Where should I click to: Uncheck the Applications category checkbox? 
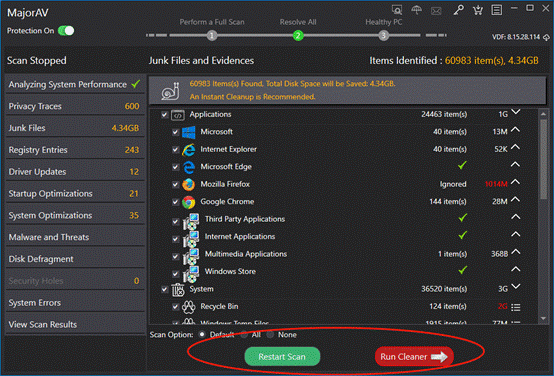(164, 114)
